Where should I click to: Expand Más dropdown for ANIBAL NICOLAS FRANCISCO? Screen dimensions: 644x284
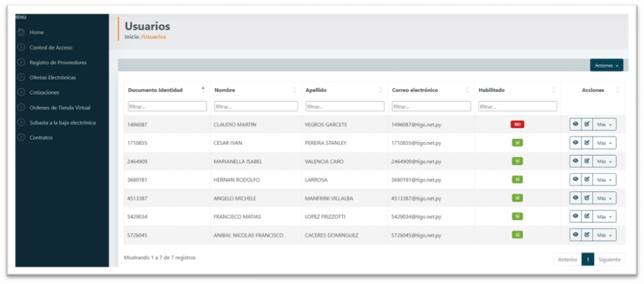coord(604,234)
